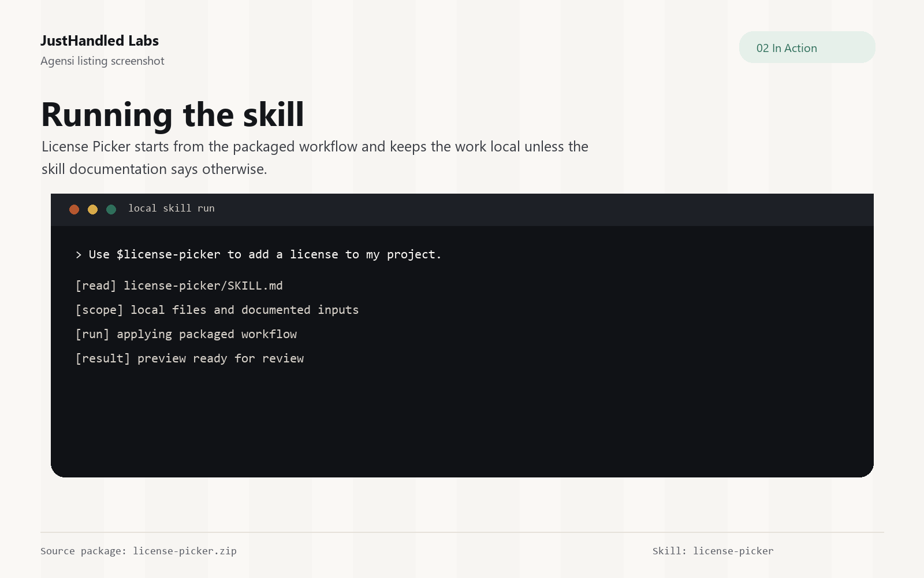Viewport: 924px width, 578px height.
Task: Select the [scope] local files log line
Action: click(x=217, y=310)
